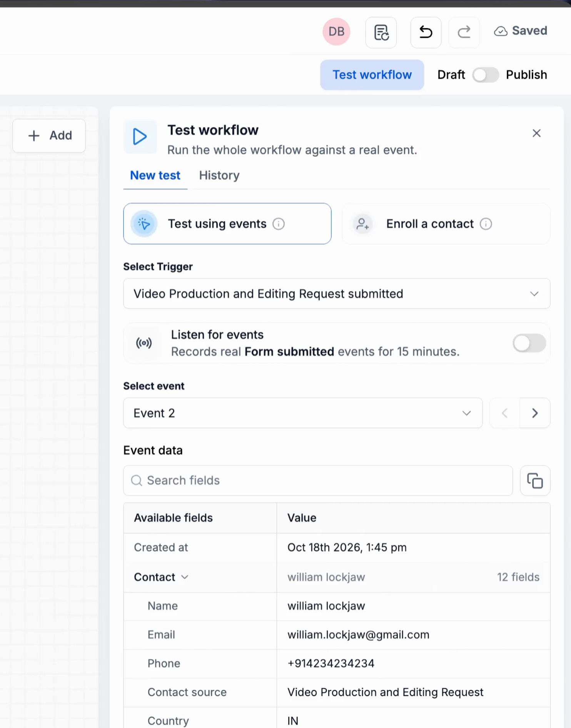
Task: Click the Available fields column header
Action: point(173,518)
